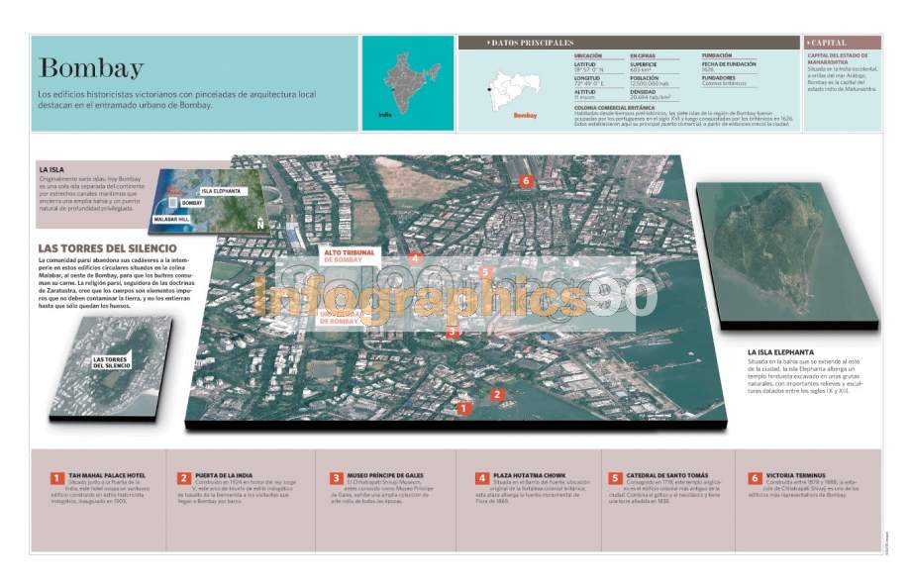Click the "India" label under country map
The width and height of the screenshot is (911, 588).
[x=385, y=115]
